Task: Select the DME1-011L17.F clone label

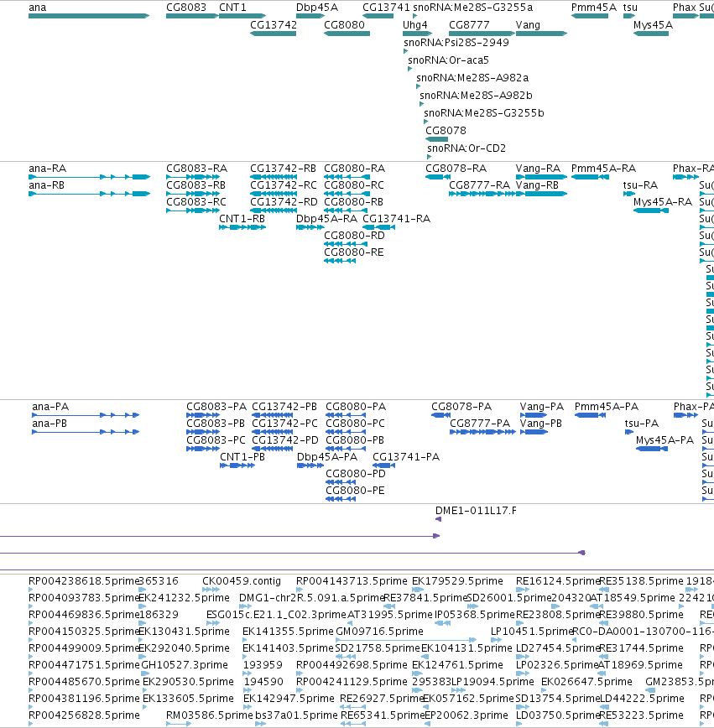Action: [476, 511]
